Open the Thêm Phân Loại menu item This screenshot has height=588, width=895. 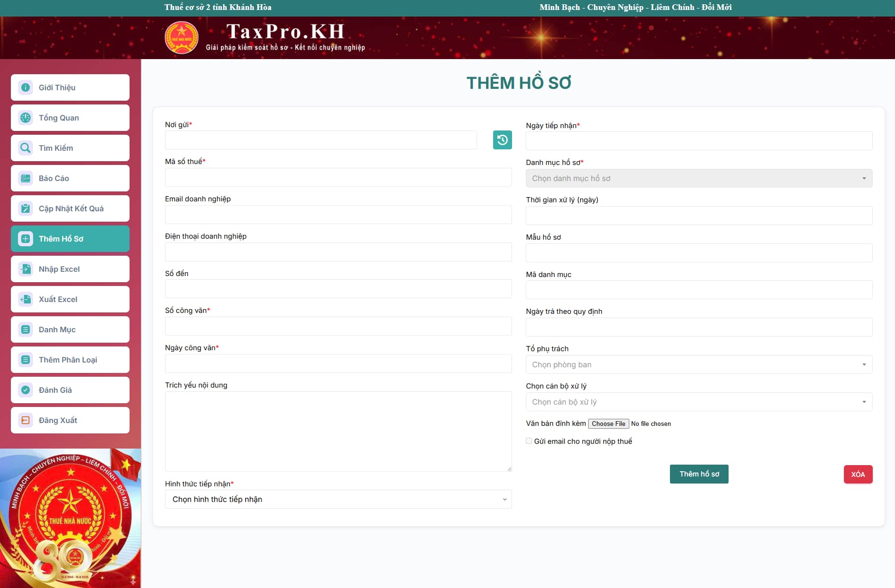point(70,360)
